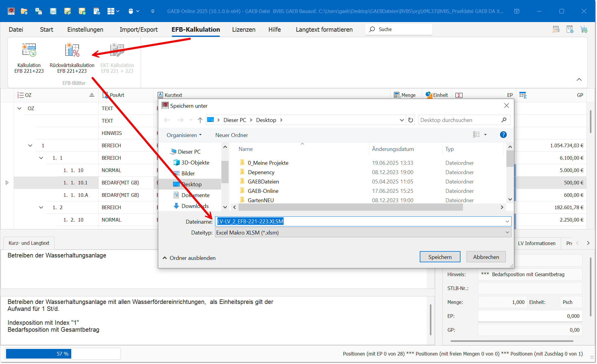Click the 57 % progress bar

tap(63, 353)
